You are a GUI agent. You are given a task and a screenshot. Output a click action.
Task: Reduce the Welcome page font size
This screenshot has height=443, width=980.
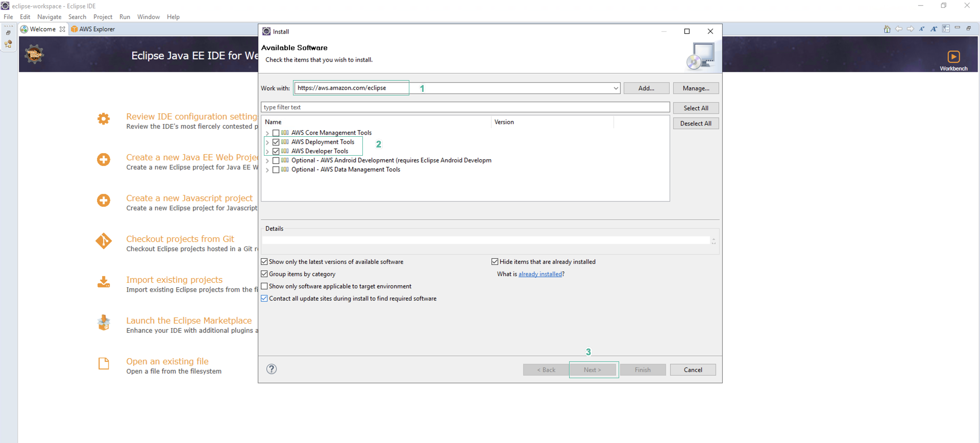(922, 29)
